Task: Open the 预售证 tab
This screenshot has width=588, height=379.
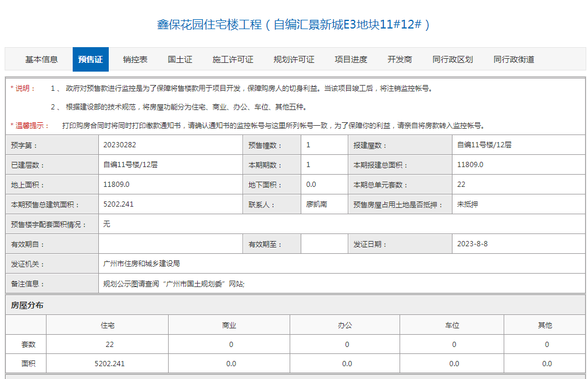Action: pyautogui.click(x=90, y=59)
